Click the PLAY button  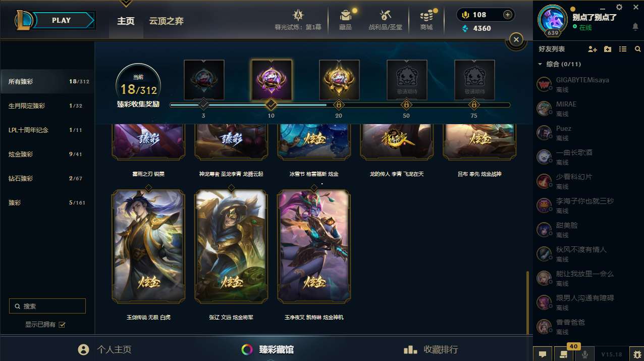point(62,20)
